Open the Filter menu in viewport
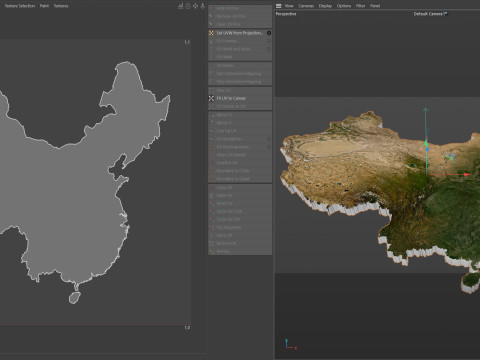This screenshot has height=360, width=480. pos(361,6)
